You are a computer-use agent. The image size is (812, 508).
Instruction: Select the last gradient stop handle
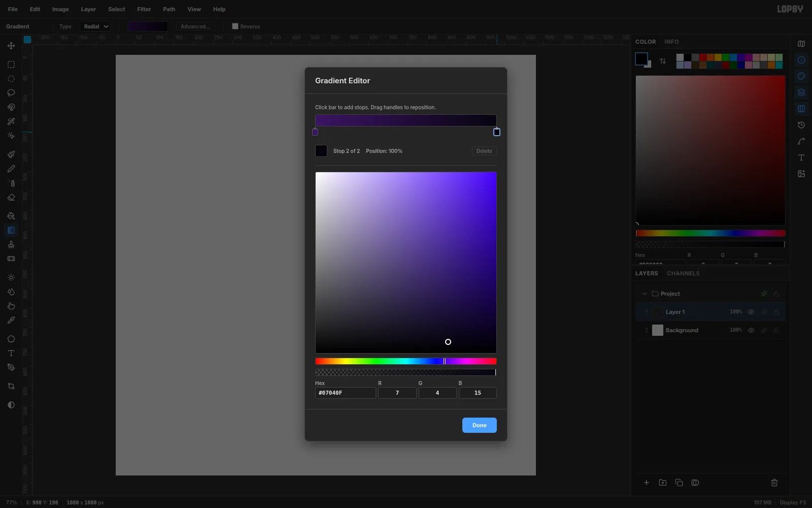tap(497, 132)
